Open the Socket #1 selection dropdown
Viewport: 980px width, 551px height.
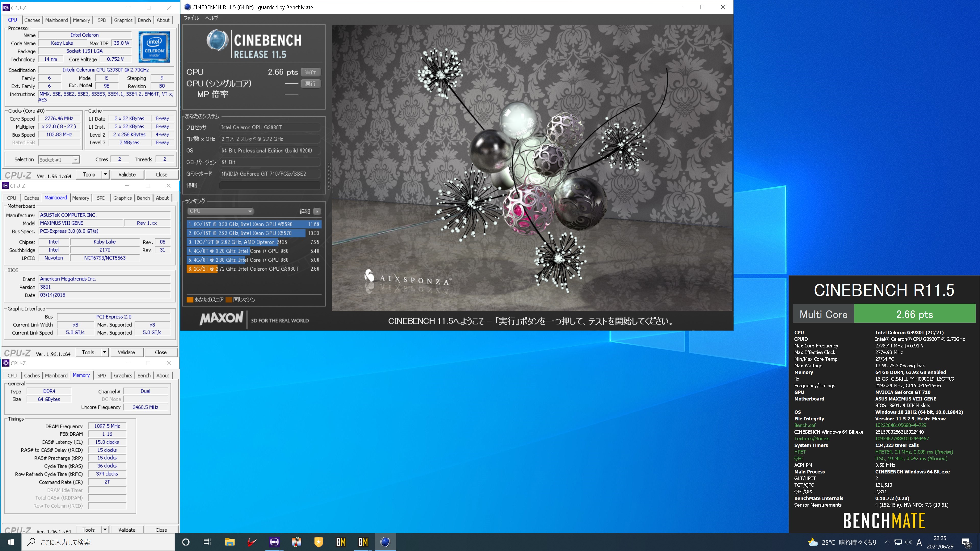[x=59, y=160]
